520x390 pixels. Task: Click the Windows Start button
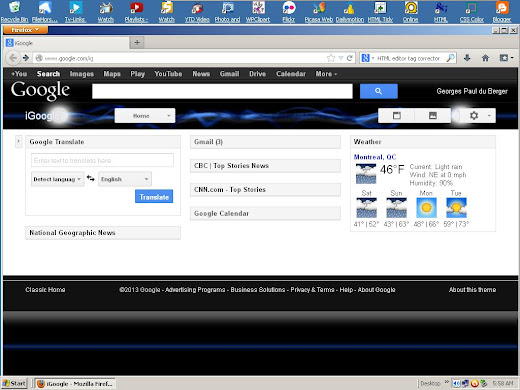pos(14,383)
